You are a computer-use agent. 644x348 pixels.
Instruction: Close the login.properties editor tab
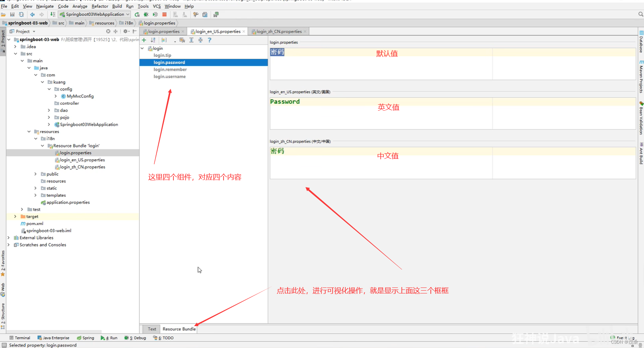(183, 31)
